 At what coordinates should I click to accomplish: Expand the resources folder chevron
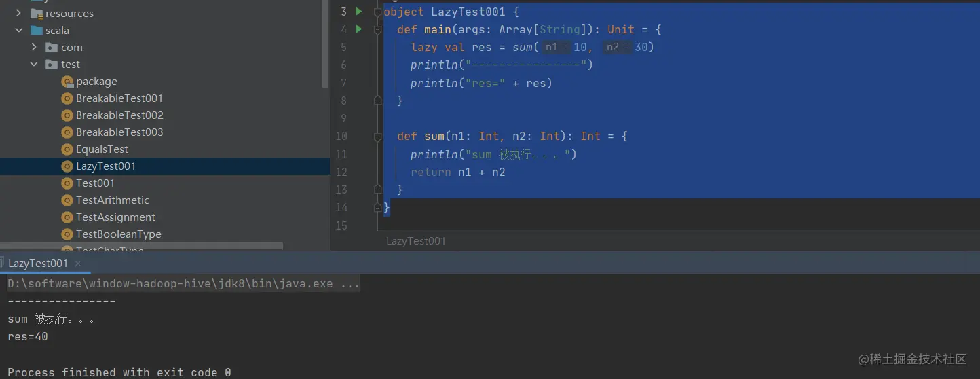[x=18, y=13]
